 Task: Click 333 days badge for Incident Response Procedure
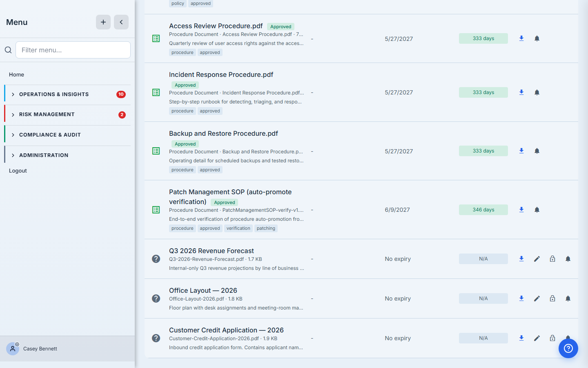[483, 92]
